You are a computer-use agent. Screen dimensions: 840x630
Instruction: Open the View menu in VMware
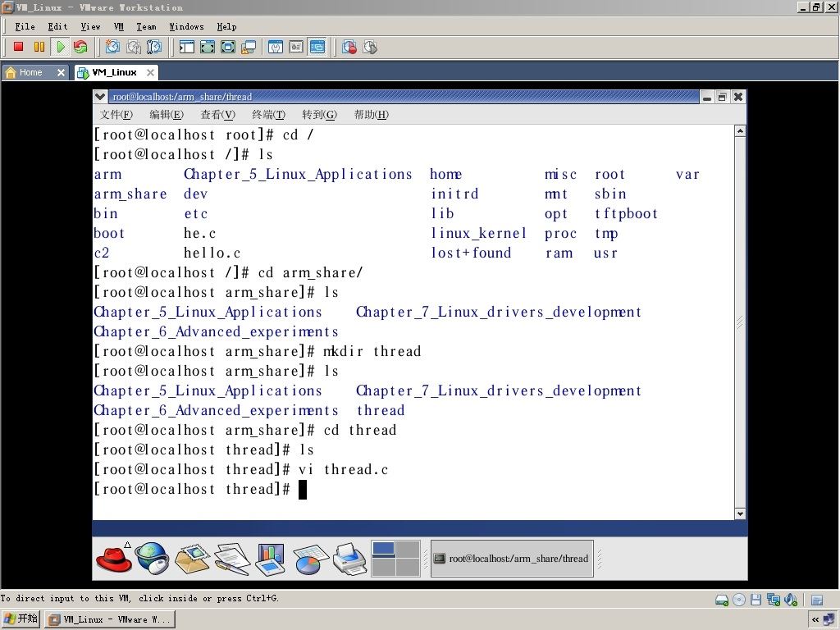click(90, 26)
